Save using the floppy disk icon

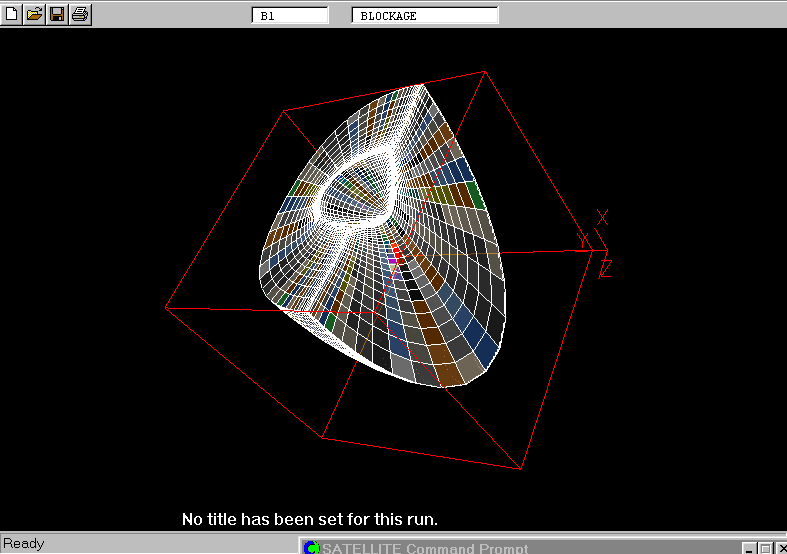click(x=57, y=14)
